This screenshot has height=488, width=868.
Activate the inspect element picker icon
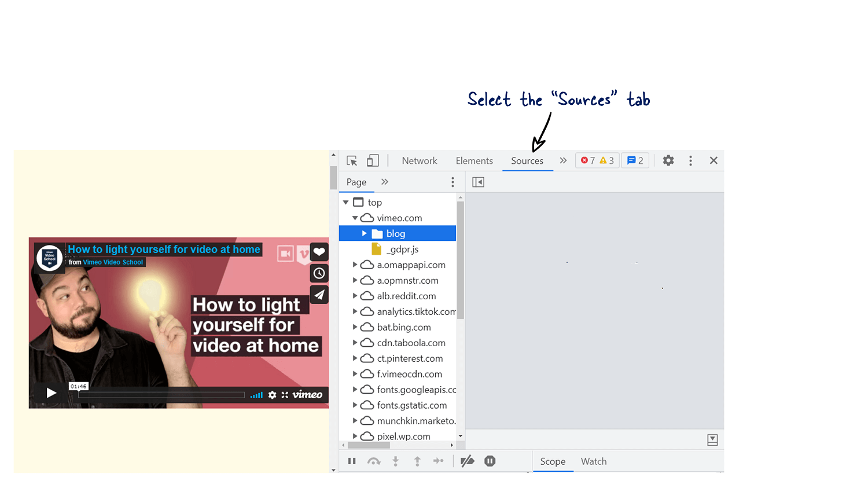coord(352,161)
